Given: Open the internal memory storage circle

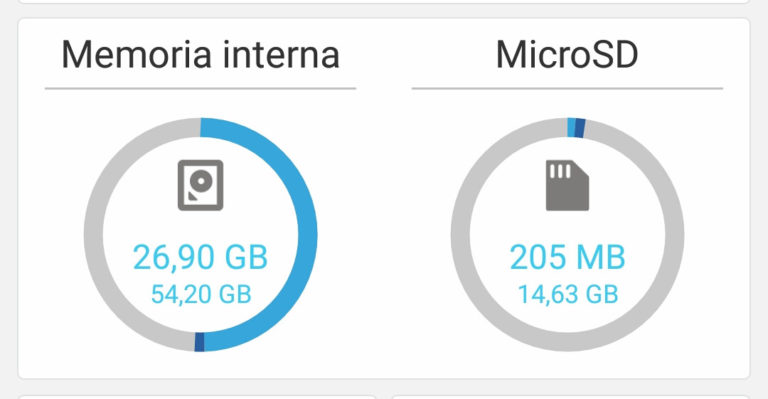Looking at the screenshot, I should pos(200,235).
